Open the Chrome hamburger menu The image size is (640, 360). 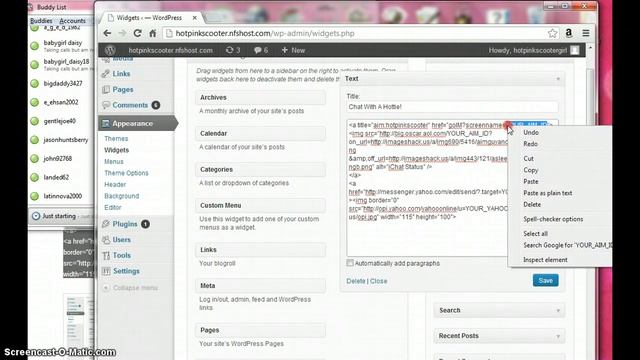tap(586, 33)
